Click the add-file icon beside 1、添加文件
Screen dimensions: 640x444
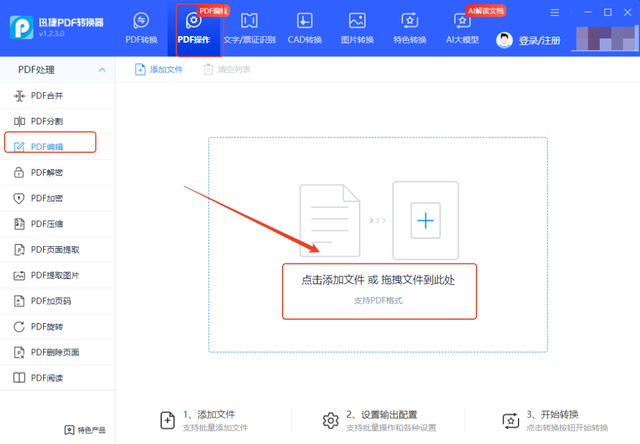(167, 420)
